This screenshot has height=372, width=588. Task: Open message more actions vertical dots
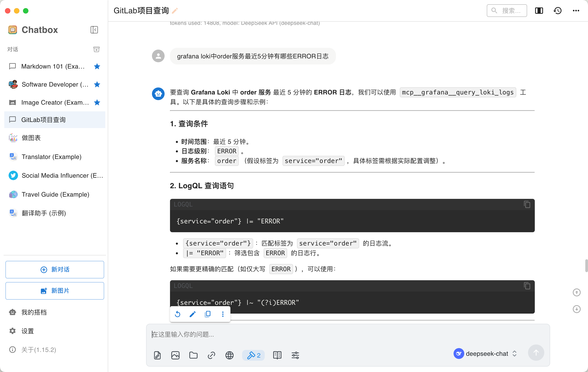point(223,314)
